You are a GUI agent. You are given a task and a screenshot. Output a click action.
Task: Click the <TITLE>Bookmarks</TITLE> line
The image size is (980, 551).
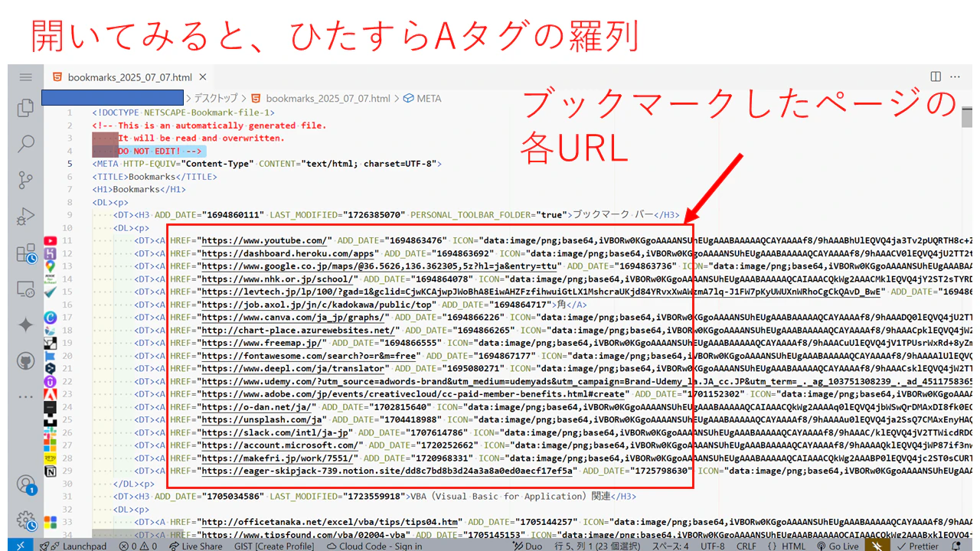[x=155, y=176]
